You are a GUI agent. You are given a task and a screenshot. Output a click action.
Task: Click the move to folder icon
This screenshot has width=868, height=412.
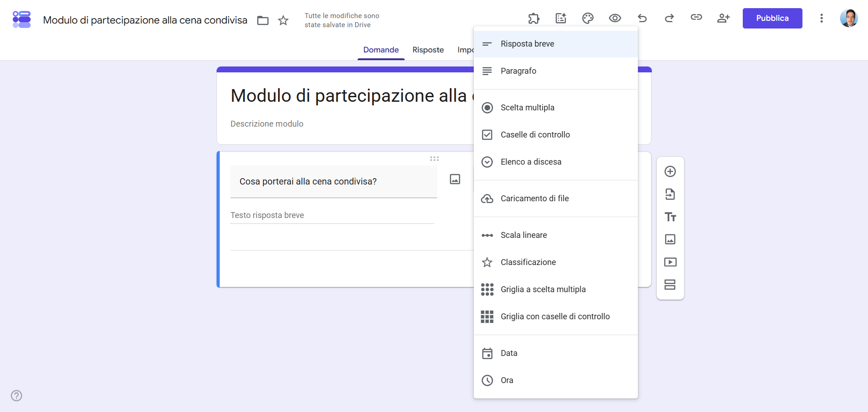coord(263,20)
